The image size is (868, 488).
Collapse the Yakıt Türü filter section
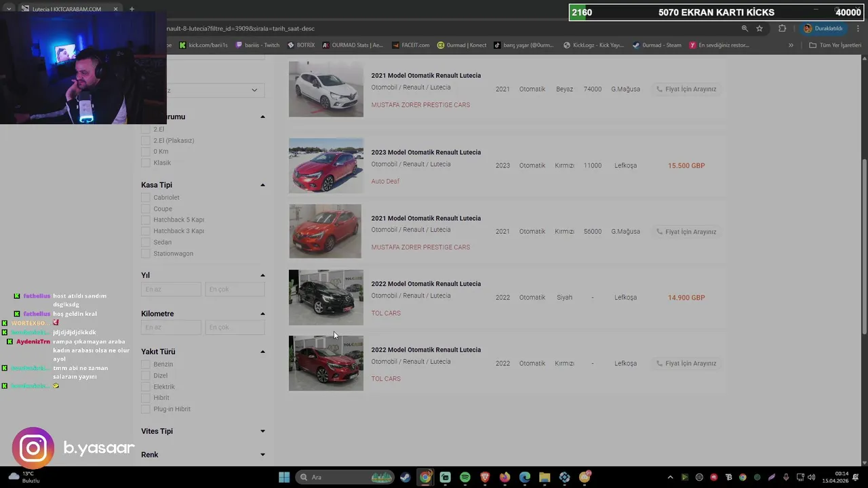click(x=262, y=352)
